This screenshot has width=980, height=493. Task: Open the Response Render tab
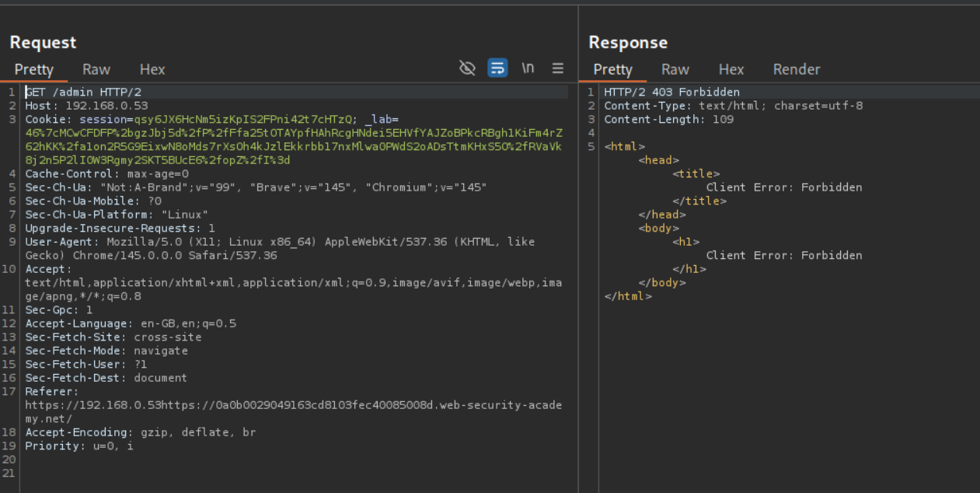point(797,69)
